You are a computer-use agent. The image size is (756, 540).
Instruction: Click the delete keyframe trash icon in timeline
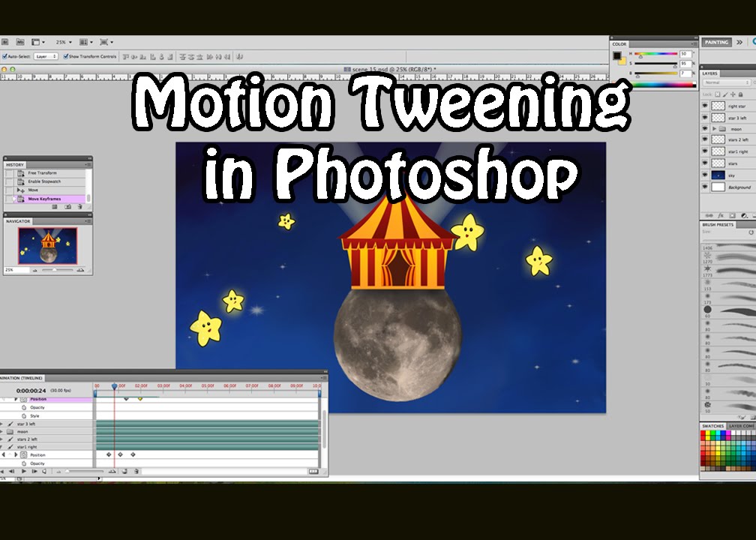click(x=136, y=472)
